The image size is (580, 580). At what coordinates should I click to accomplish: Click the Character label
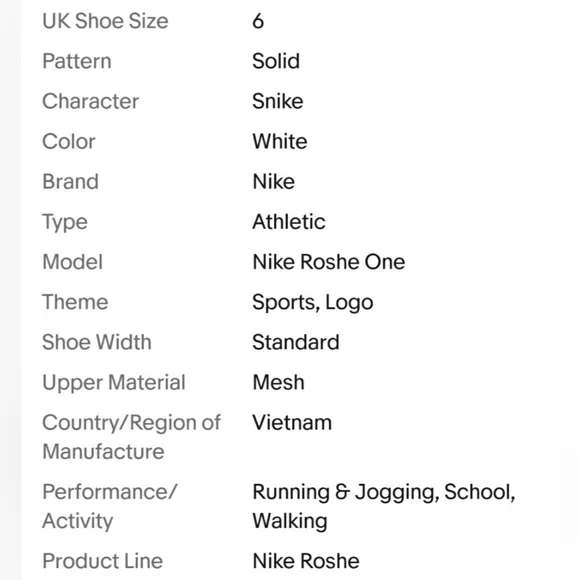(91, 101)
